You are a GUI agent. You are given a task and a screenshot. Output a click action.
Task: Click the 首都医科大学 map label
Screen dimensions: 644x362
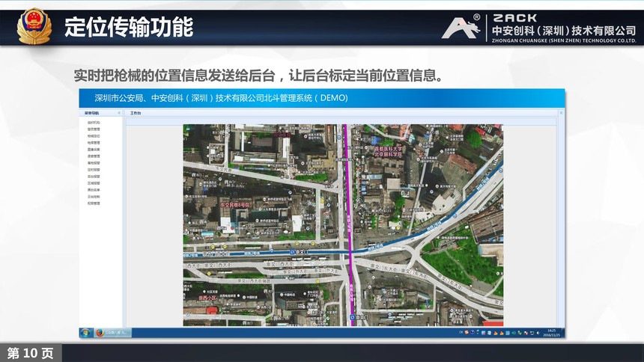388,149
